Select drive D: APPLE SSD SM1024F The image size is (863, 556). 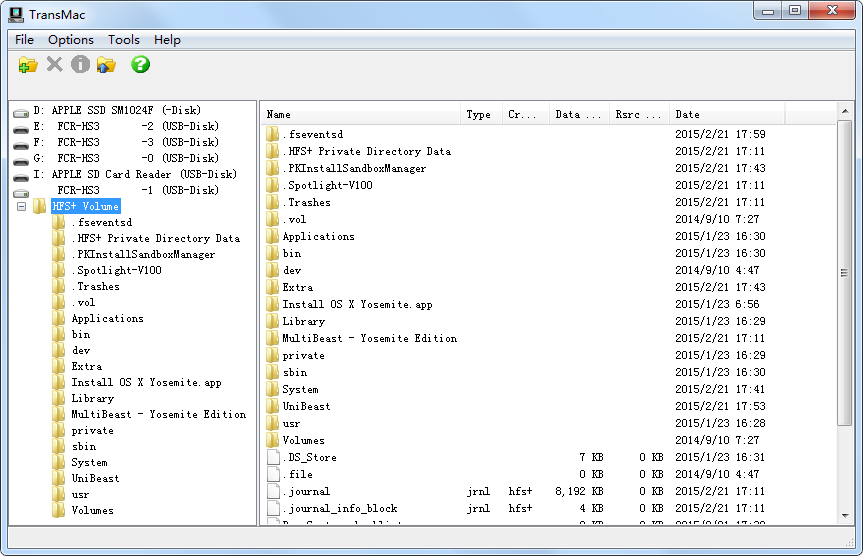(117, 110)
